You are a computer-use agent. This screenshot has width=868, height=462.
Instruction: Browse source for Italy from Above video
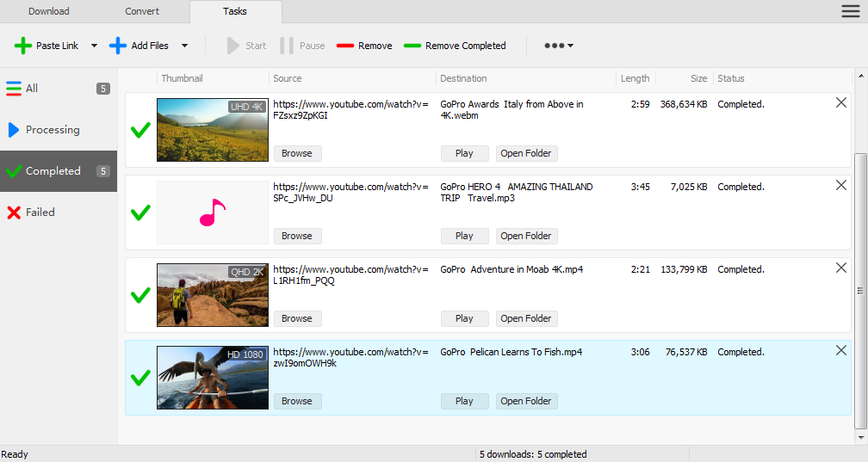click(x=297, y=153)
